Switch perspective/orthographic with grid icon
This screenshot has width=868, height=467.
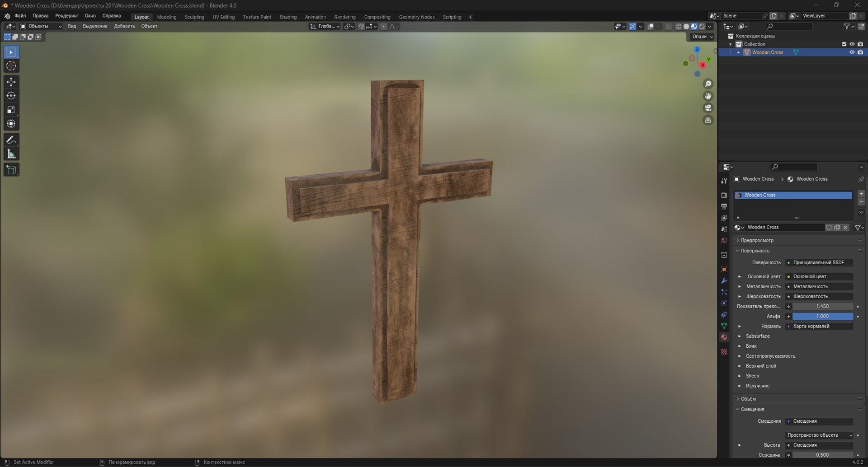[x=708, y=120]
